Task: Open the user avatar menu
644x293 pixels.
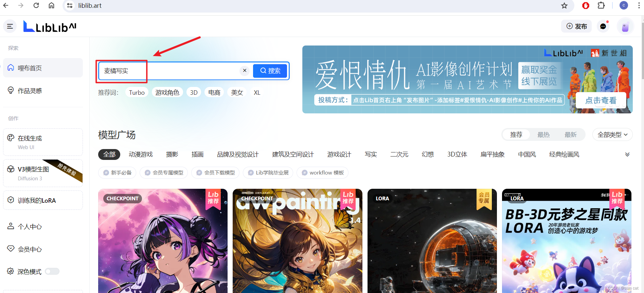Action: [625, 26]
